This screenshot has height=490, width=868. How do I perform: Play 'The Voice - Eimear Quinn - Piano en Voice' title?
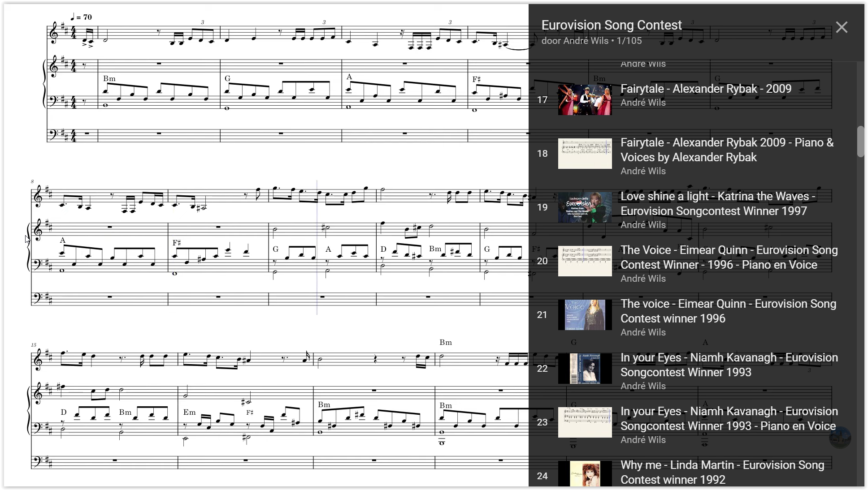point(729,257)
